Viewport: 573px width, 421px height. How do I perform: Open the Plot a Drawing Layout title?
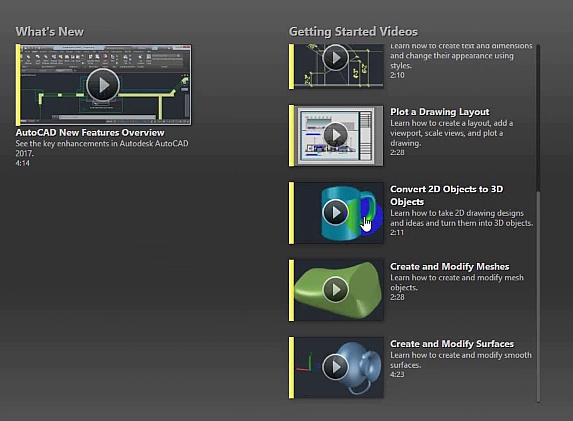440,112
